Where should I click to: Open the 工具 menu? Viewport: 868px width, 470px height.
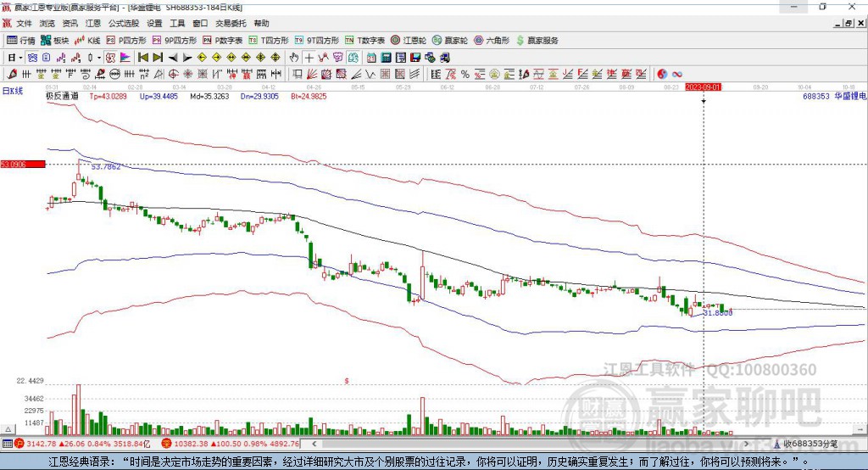[x=177, y=23]
